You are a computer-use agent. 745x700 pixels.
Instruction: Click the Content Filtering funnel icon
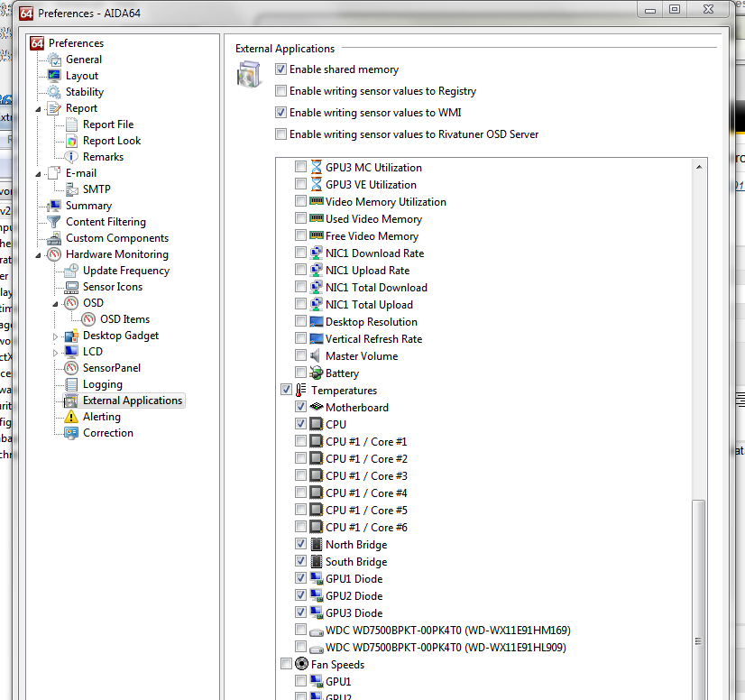(54, 222)
